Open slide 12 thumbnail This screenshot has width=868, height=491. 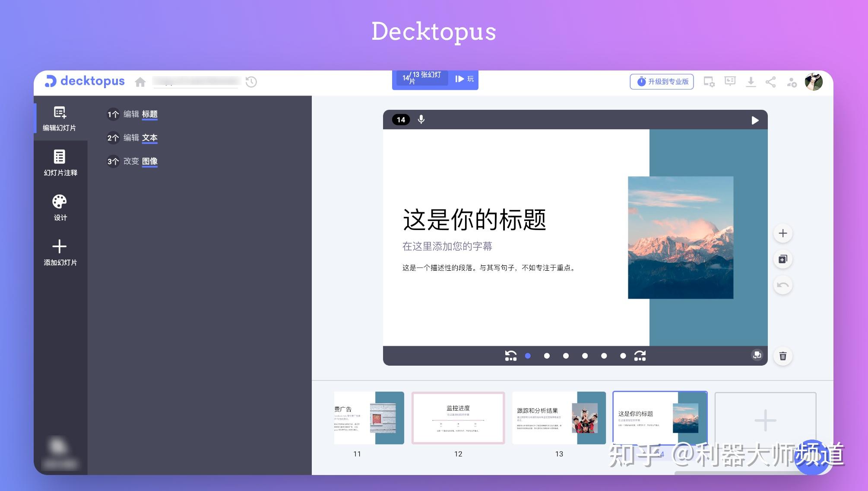coord(458,418)
